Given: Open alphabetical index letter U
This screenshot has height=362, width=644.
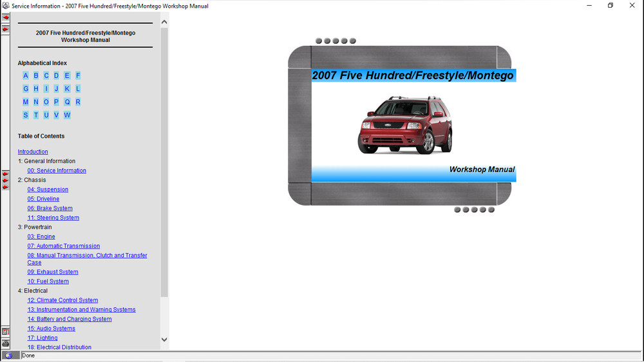Looking at the screenshot, I should (46, 115).
